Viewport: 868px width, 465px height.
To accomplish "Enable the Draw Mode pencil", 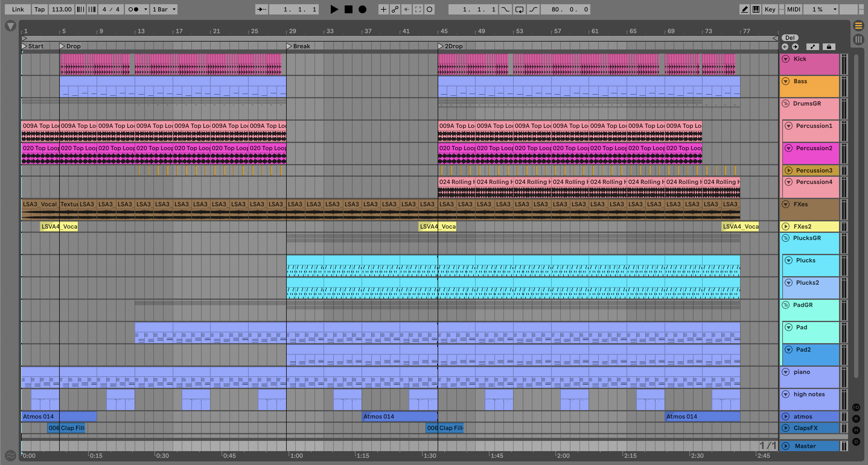I will coord(744,9).
